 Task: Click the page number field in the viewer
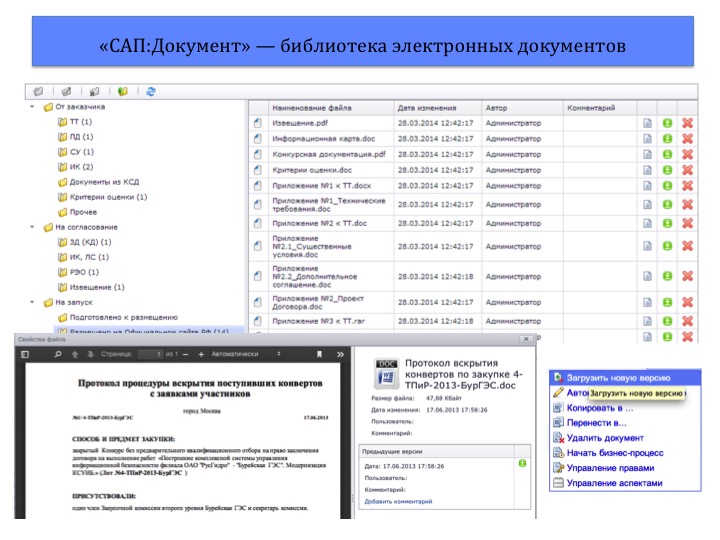[x=151, y=354]
